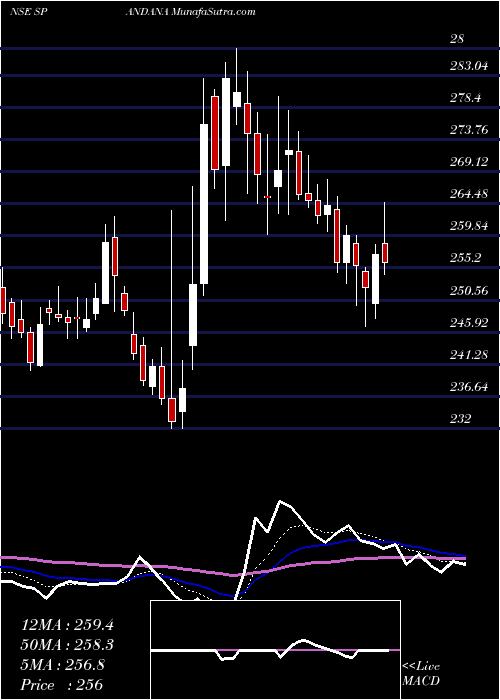The width and height of the screenshot is (500, 700).
Task: Click the <<Live MACD label
Action: point(421,674)
